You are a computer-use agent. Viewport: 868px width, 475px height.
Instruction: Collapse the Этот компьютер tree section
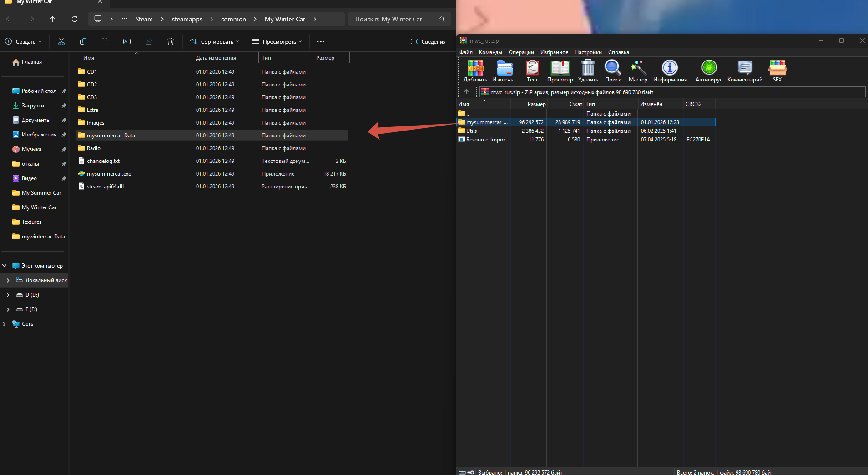pos(5,266)
